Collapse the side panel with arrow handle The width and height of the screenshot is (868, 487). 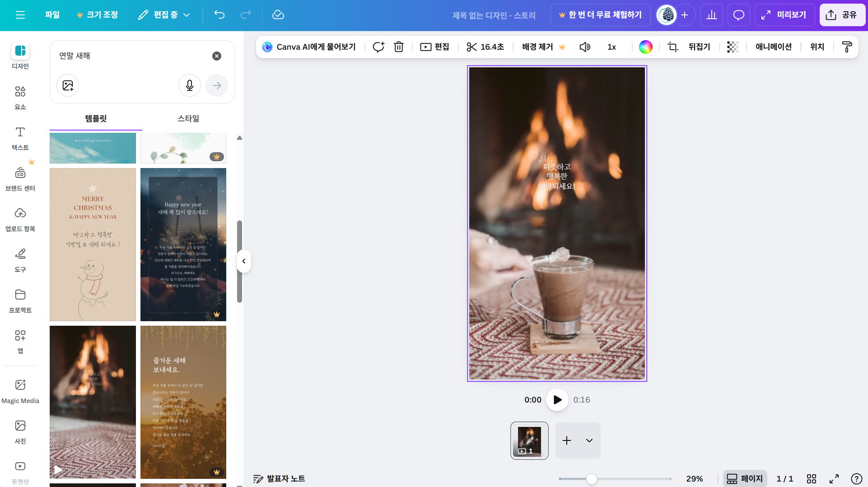point(244,261)
